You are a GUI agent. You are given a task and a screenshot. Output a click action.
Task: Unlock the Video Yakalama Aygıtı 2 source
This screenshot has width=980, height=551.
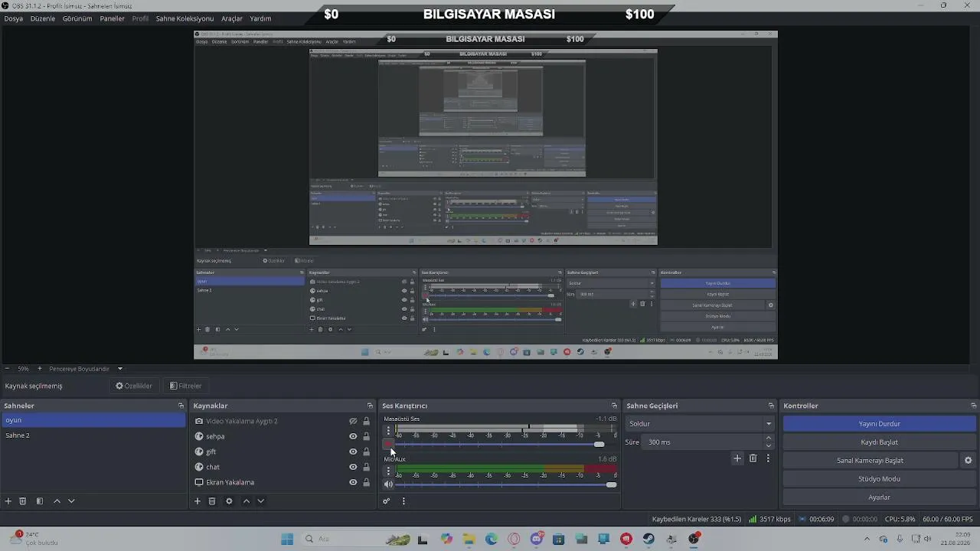pyautogui.click(x=366, y=421)
